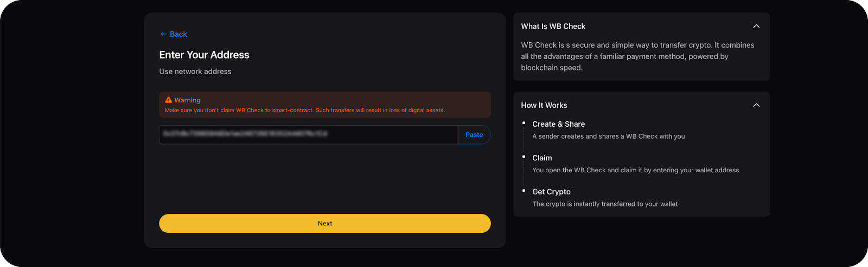Screen dimensions: 868x267
Task: Focus the wallet address input field
Action: click(308, 135)
